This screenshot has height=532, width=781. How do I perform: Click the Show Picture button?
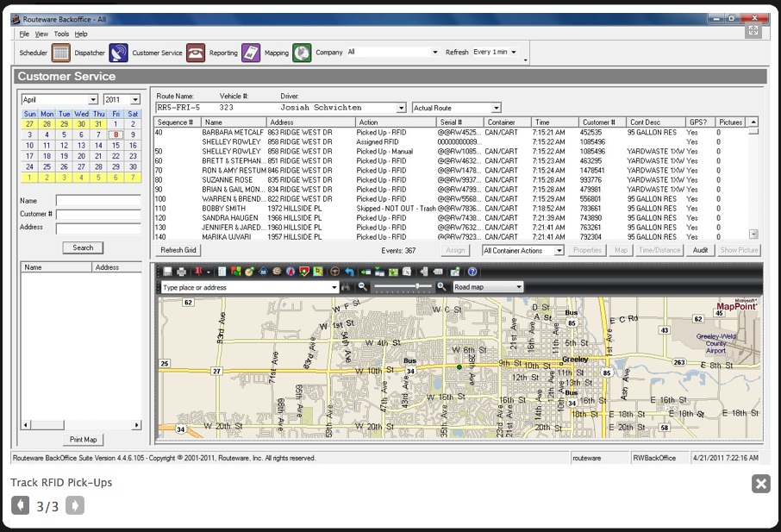[739, 250]
